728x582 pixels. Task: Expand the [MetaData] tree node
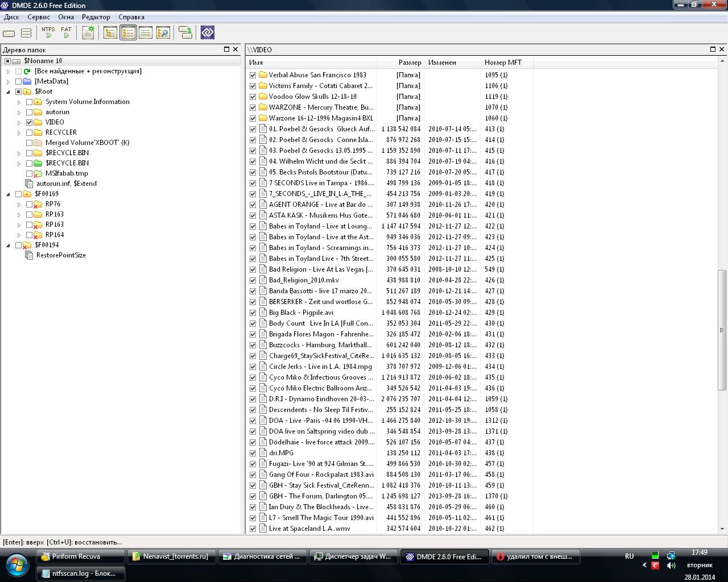point(9,81)
